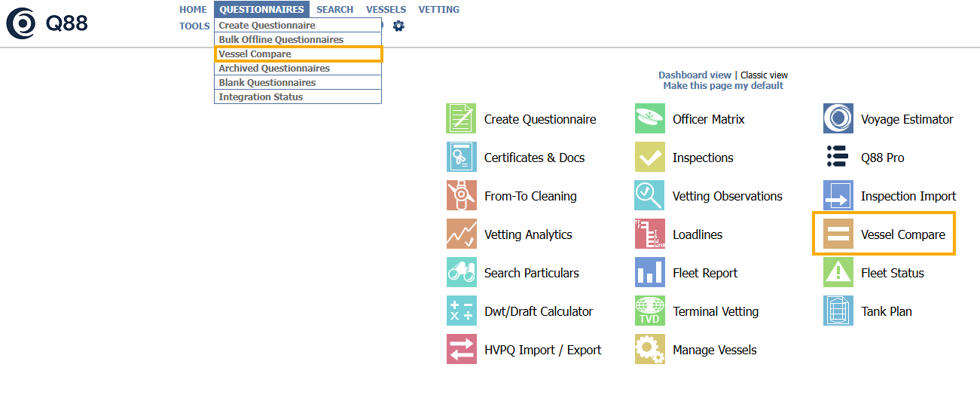Click the Officer Matrix cap icon
Viewport: 980px width, 398px height.
coord(649,119)
